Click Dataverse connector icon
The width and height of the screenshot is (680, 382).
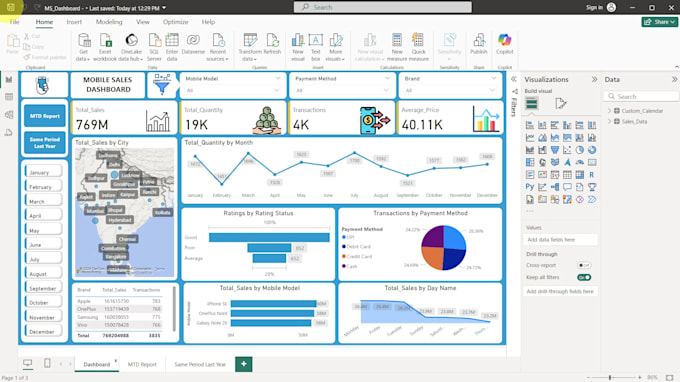coord(193,44)
